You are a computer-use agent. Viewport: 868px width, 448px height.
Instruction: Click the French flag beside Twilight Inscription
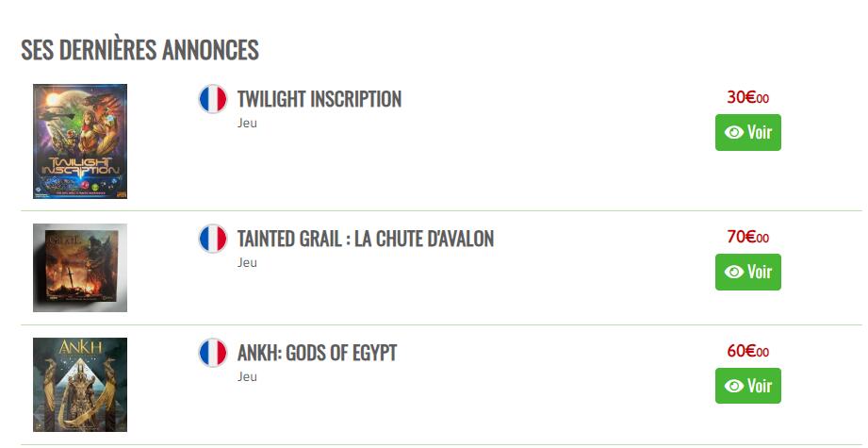[x=213, y=99]
